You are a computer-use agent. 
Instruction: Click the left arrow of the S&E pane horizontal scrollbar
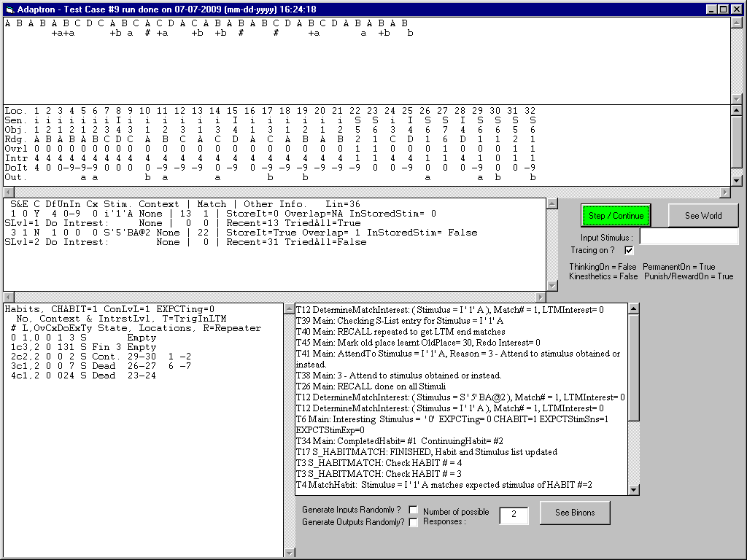[9, 297]
